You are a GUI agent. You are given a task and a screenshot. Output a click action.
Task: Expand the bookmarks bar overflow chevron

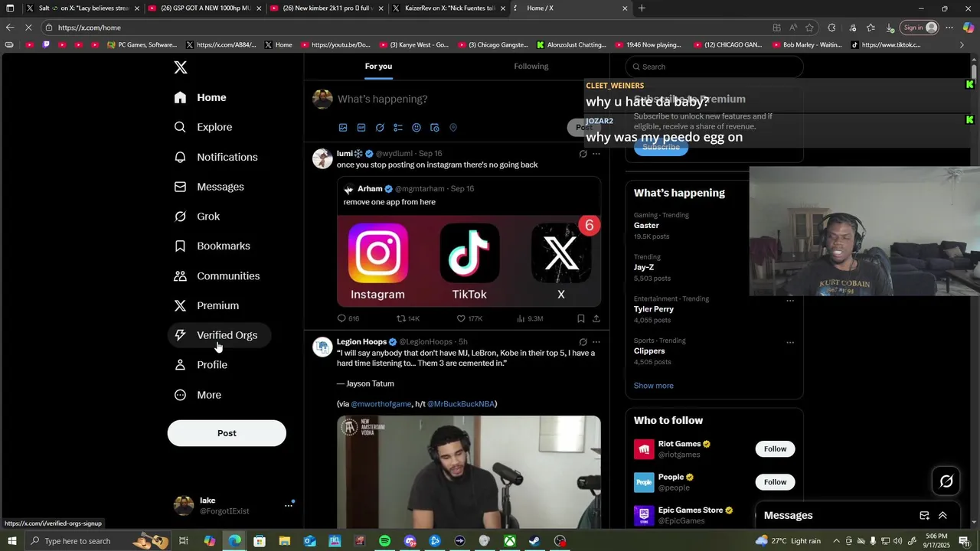(962, 45)
